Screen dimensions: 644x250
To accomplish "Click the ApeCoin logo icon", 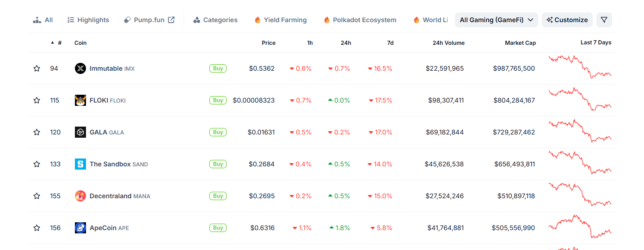I will point(80,228).
